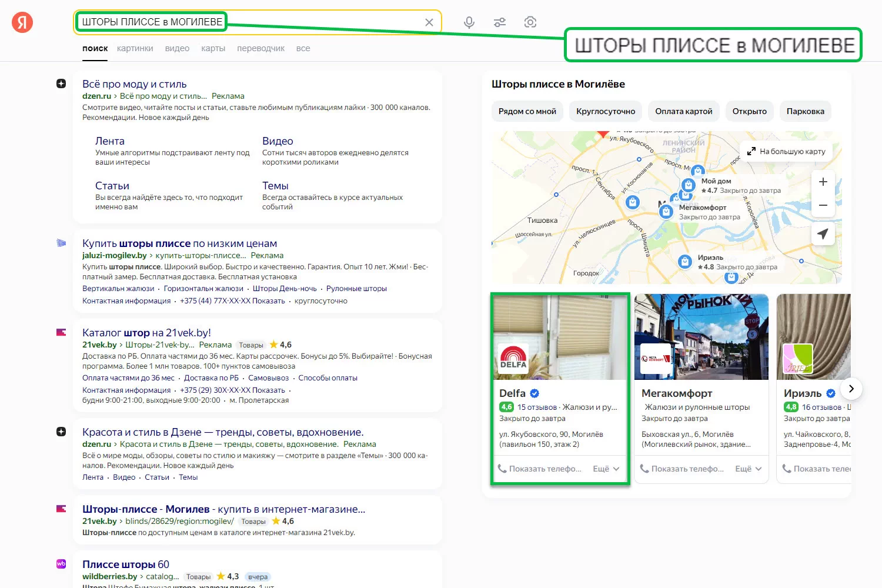
Task: Open search settings sliders icon
Action: click(x=500, y=22)
